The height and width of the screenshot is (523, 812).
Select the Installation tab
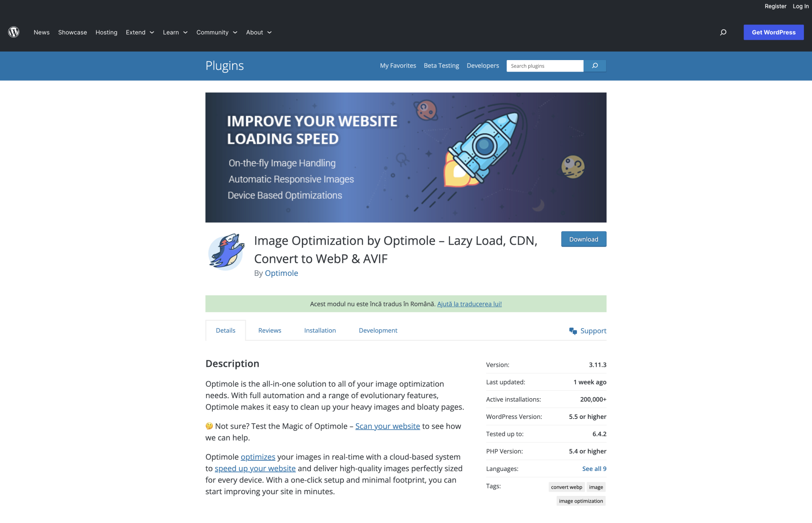click(320, 330)
